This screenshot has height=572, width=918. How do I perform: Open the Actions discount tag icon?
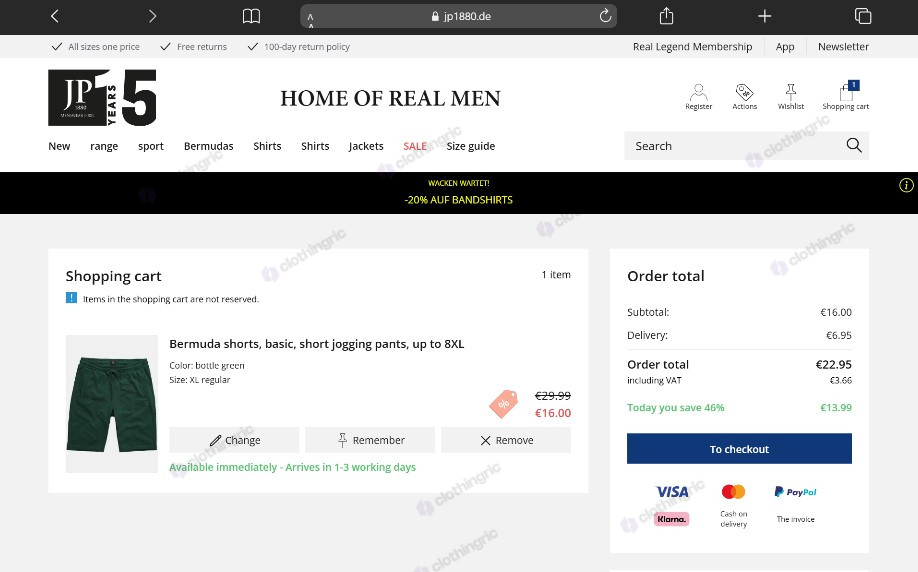tap(745, 97)
